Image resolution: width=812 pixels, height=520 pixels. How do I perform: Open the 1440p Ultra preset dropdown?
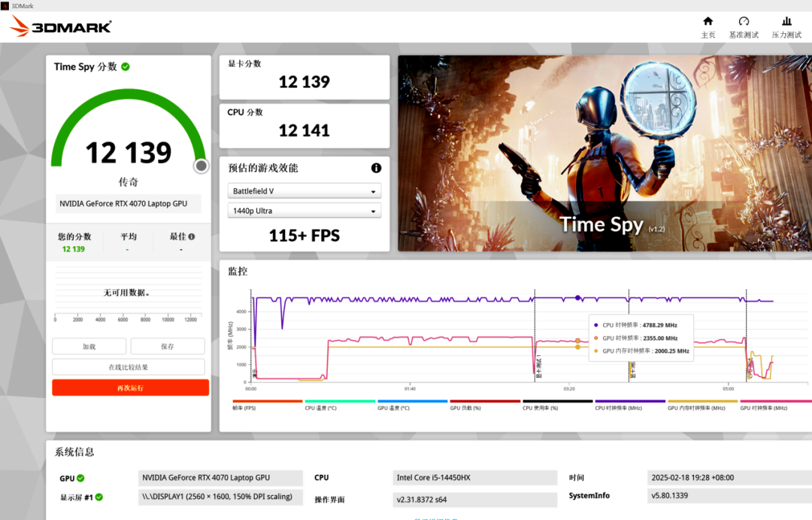304,211
